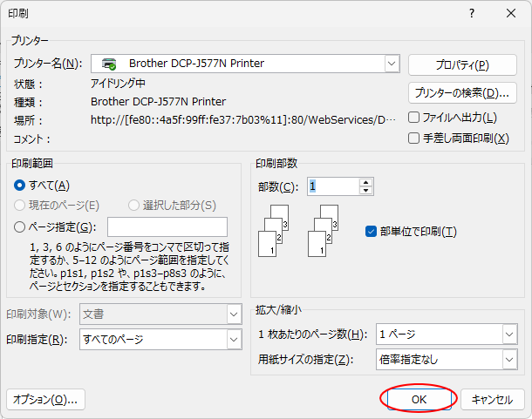Screen dimensions: 532x419
Task: Click the プリンターの検索 button
Action: pos(462,92)
